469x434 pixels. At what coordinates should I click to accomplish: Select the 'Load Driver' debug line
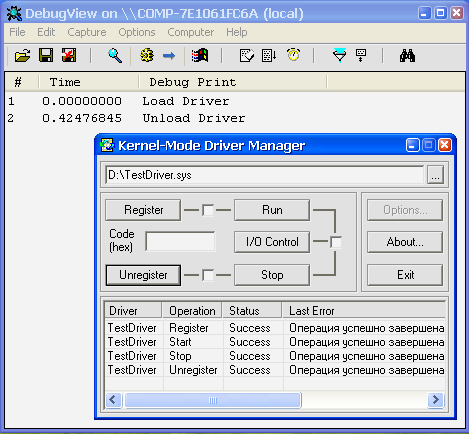185,101
